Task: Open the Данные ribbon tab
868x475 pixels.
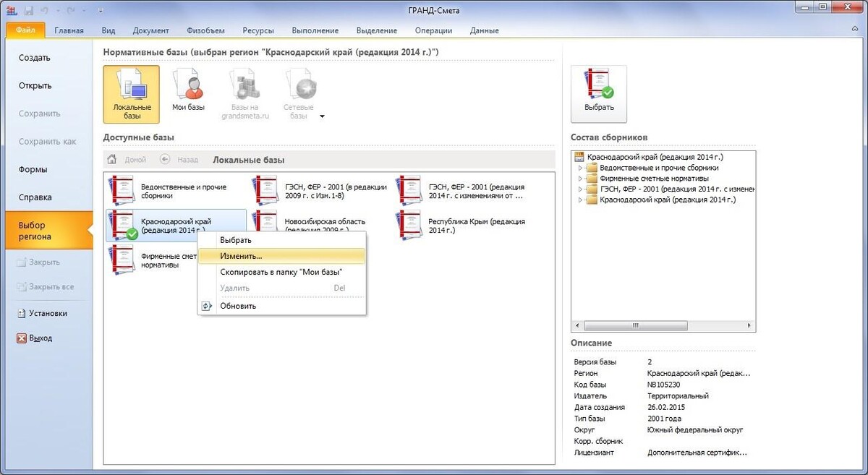Action: click(x=484, y=30)
